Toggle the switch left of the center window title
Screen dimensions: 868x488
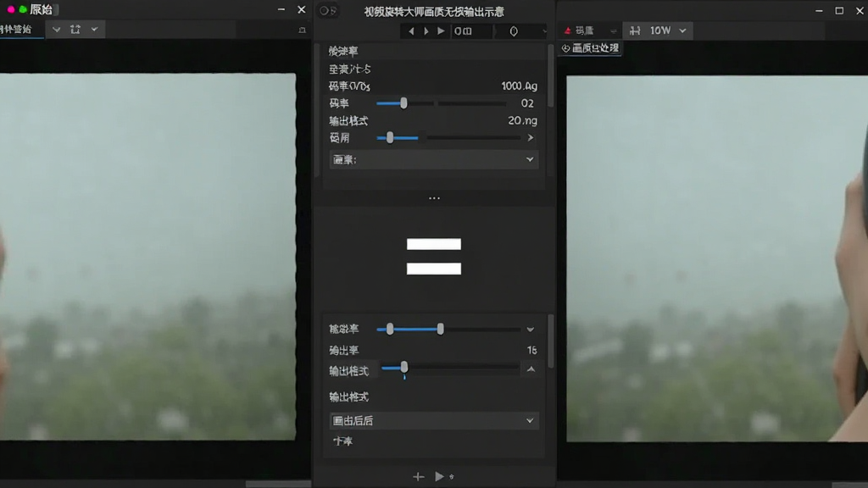pos(328,10)
